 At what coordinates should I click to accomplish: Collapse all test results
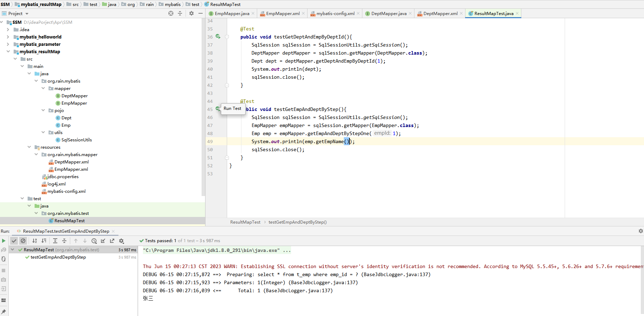click(64, 241)
